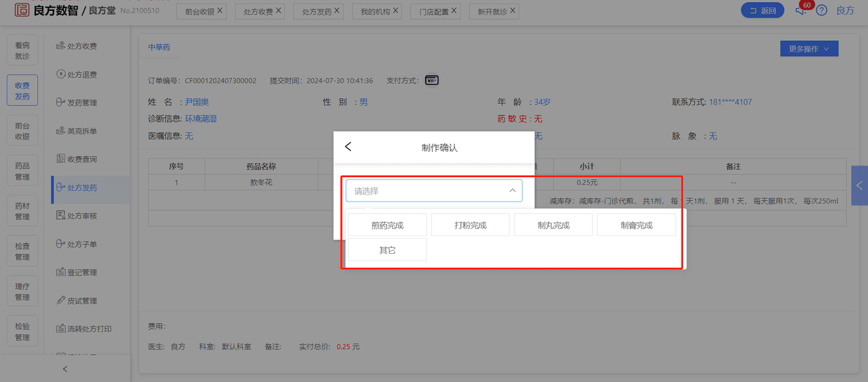Click the 良方 user name
Screen dimensions: 868x382
point(845,10)
